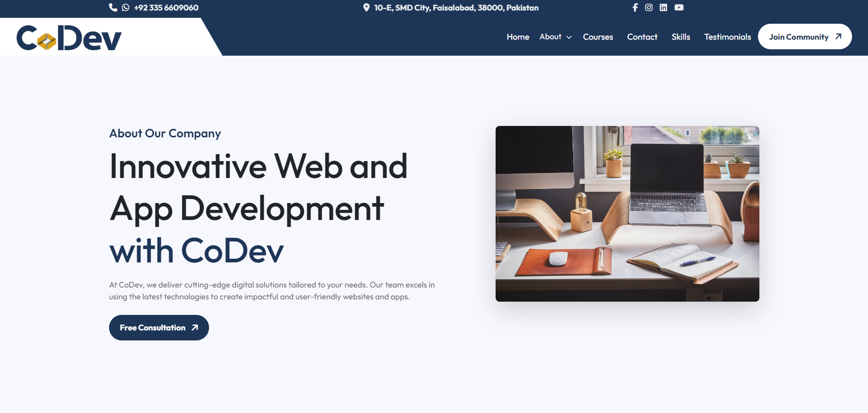Click the phone handset icon
This screenshot has height=413, width=868.
[x=113, y=7]
